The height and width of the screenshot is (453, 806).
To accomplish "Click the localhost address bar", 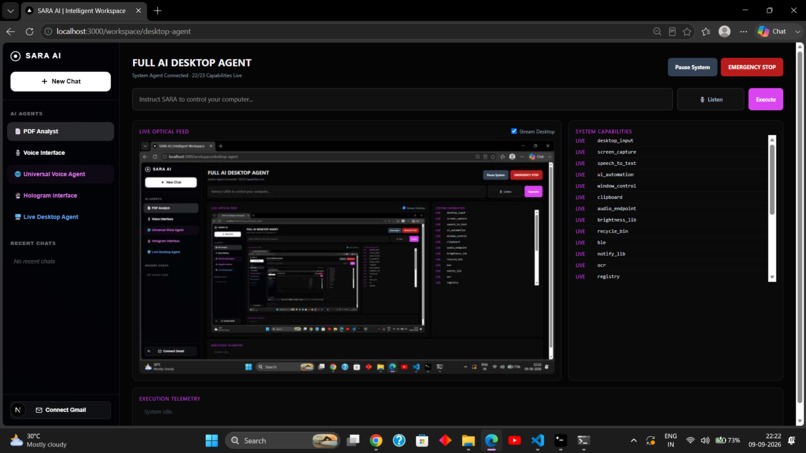I will tap(342, 31).
